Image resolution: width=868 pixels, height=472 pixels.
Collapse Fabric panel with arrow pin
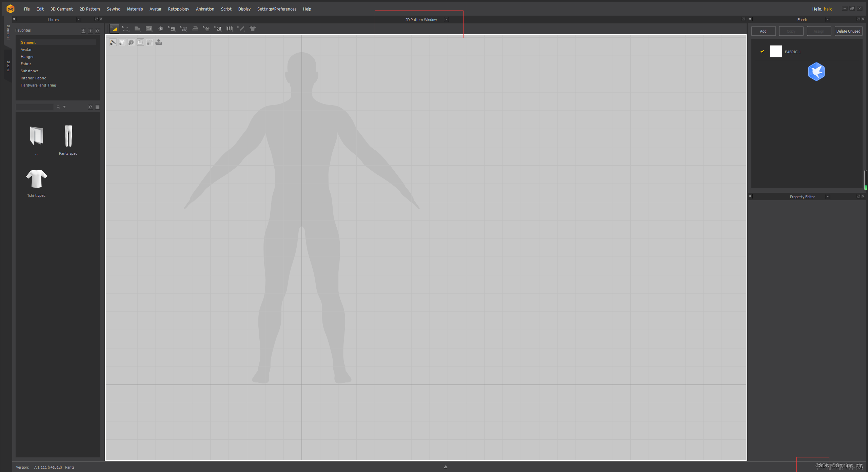(750, 19)
